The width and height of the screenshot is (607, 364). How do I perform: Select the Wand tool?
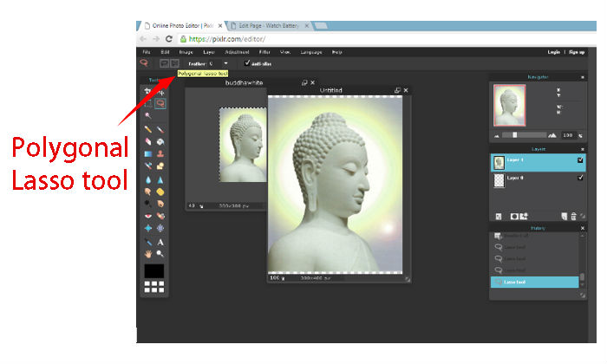click(148, 115)
